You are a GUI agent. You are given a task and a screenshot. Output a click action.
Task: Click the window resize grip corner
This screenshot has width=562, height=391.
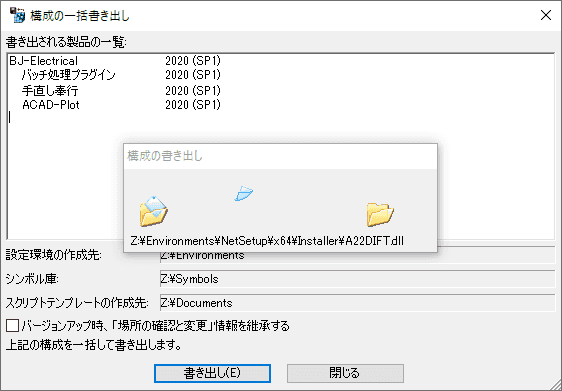coord(555,384)
